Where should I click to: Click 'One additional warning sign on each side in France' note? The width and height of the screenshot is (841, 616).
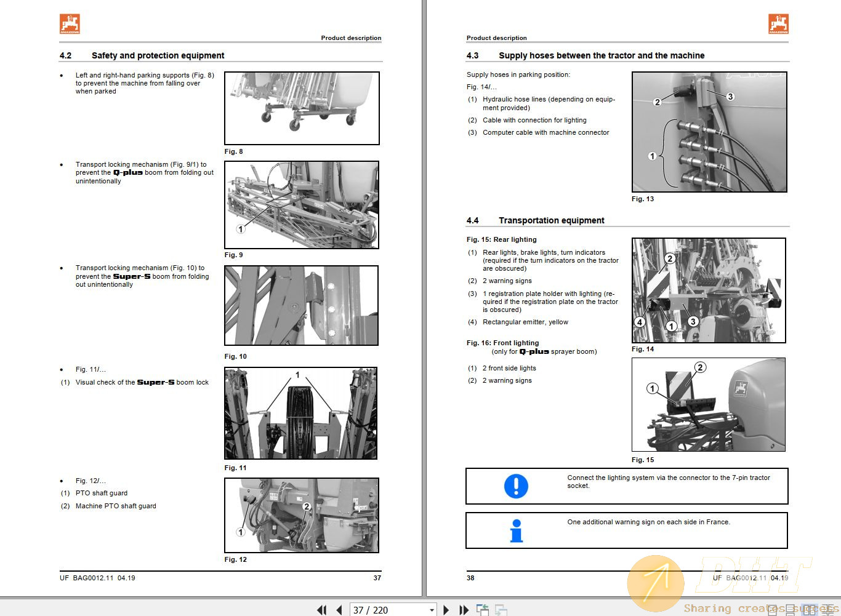coord(649,522)
